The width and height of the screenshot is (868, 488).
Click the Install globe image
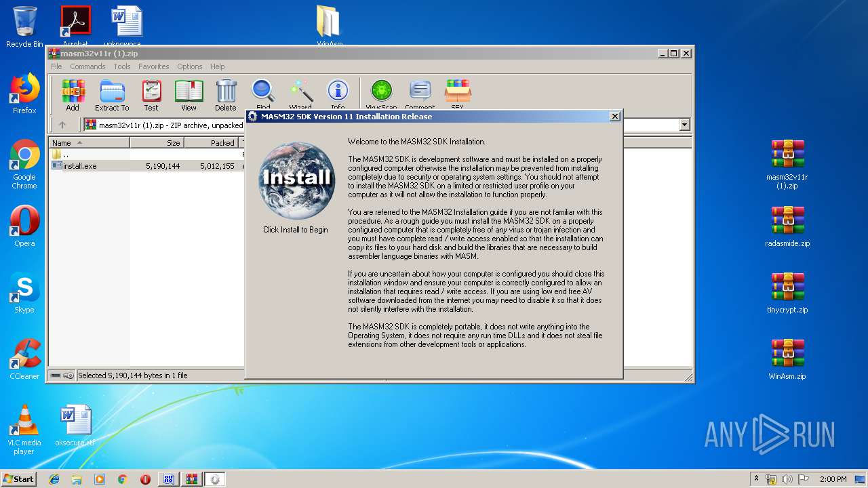tap(297, 180)
